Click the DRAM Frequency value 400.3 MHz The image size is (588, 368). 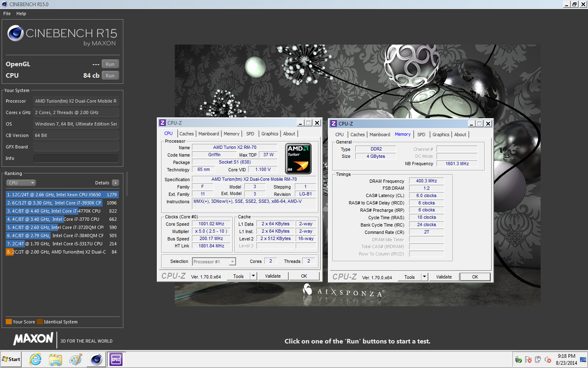426,181
